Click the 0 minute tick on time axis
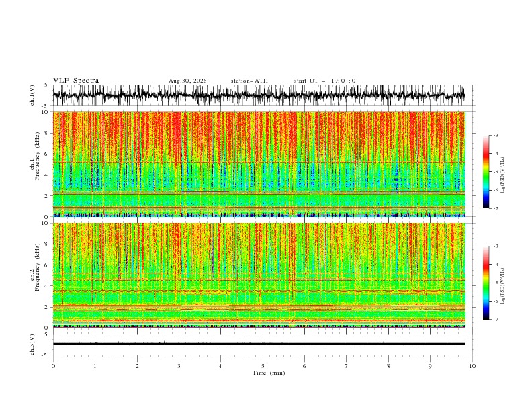Viewport: 532px width, 411px height. click(x=53, y=366)
